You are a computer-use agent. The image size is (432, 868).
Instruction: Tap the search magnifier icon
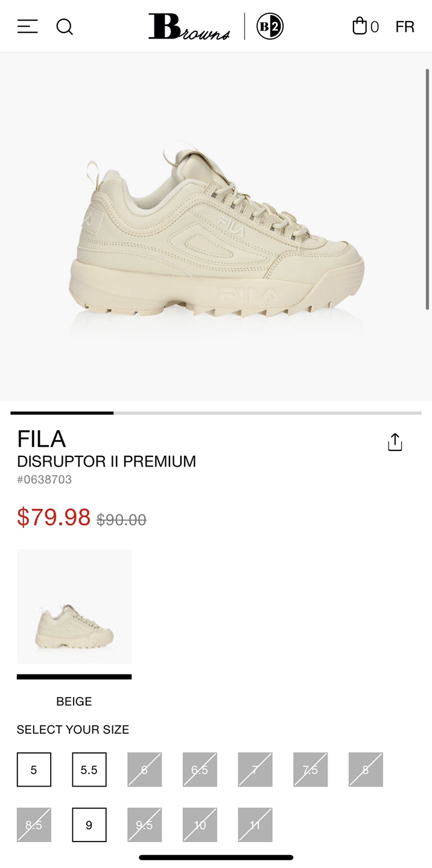[x=65, y=27]
